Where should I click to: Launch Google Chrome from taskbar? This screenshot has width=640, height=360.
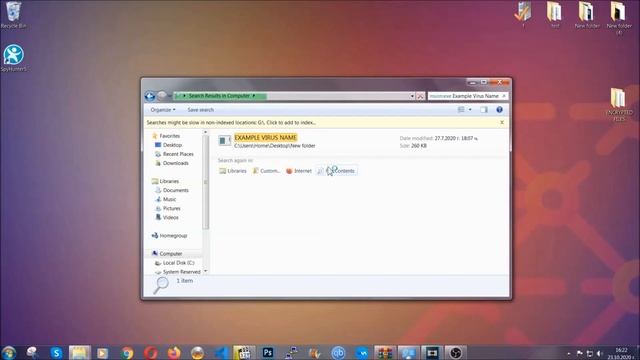tap(127, 353)
